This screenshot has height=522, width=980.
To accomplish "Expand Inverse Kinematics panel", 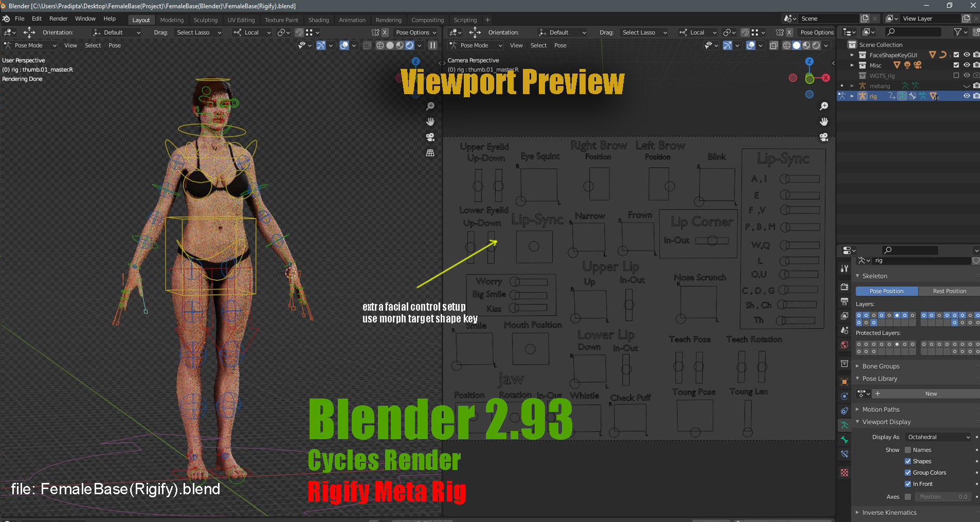I will 889,513.
